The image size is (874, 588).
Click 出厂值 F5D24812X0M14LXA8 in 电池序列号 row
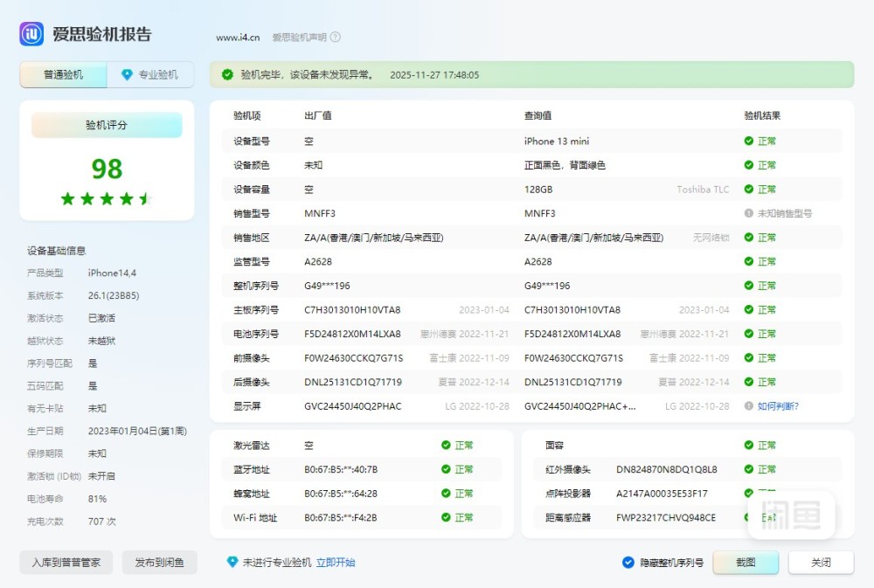352,334
